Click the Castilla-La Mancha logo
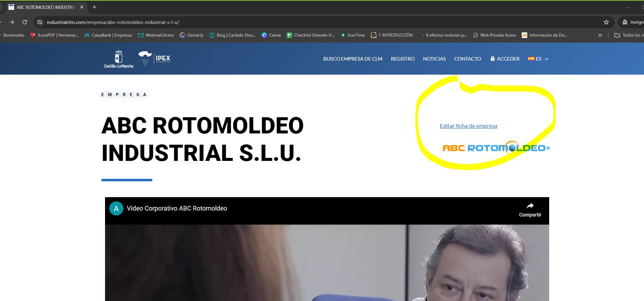Viewport: 644px width, 301px height. [x=119, y=59]
